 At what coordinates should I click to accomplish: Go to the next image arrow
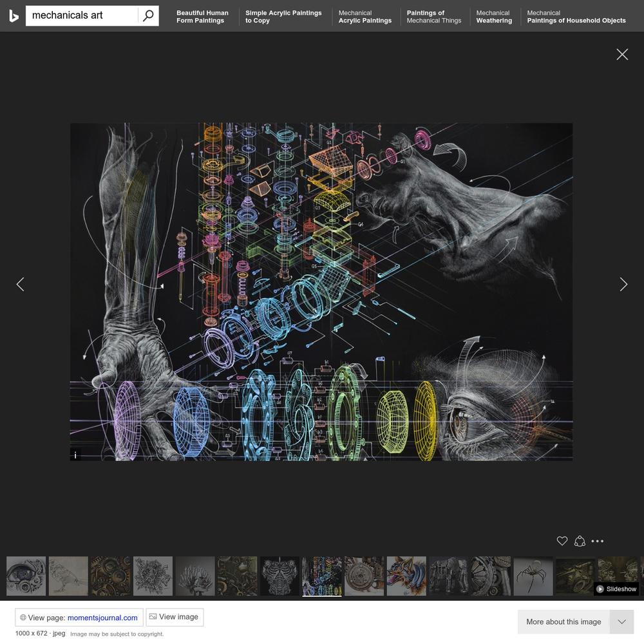click(x=623, y=284)
